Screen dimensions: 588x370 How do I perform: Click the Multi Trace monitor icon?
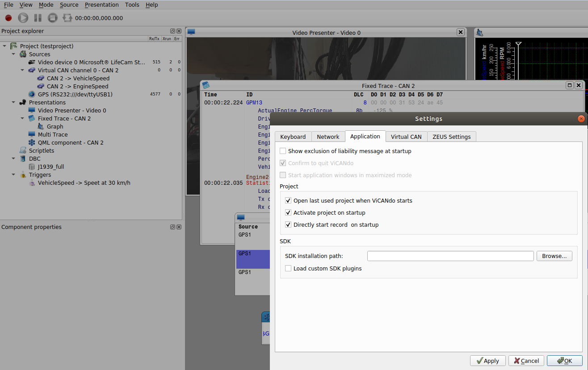(x=32, y=135)
